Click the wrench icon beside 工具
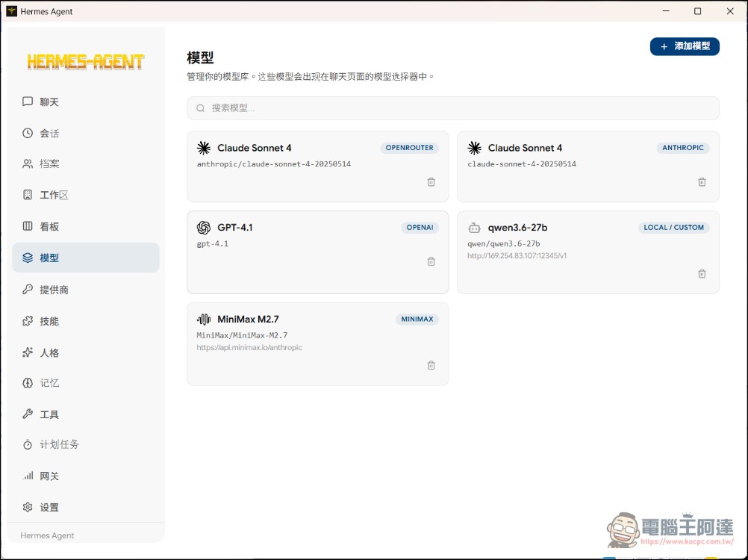The width and height of the screenshot is (748, 560). [28, 414]
